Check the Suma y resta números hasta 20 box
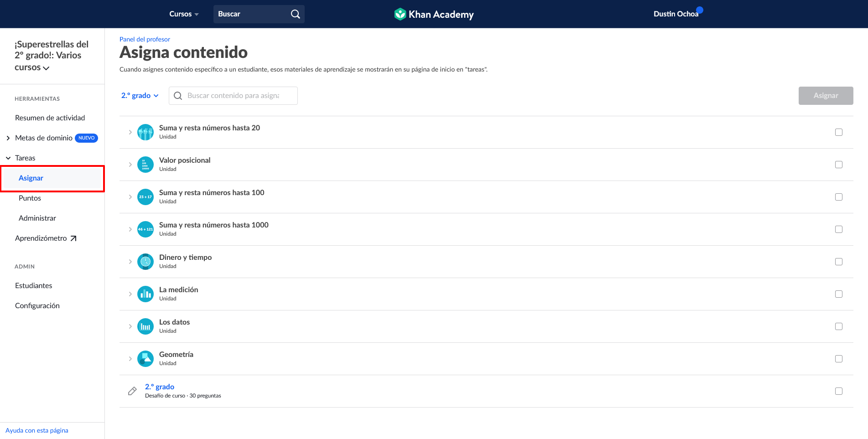 839,132
